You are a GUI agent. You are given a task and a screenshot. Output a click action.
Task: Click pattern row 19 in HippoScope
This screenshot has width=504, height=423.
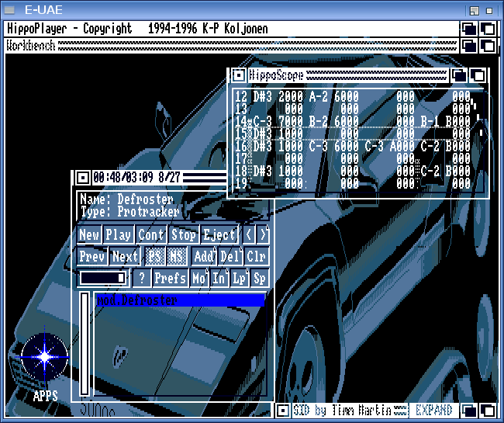pyautogui.click(x=353, y=183)
